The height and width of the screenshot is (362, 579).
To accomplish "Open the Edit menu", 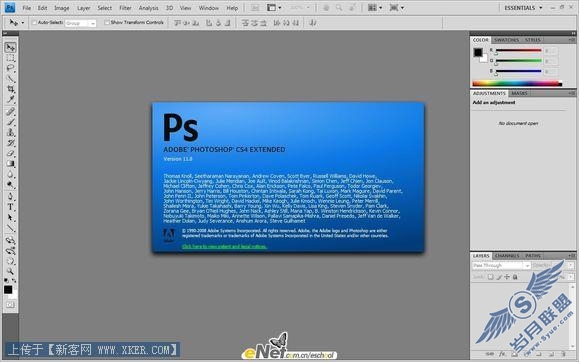I will click(x=42, y=8).
